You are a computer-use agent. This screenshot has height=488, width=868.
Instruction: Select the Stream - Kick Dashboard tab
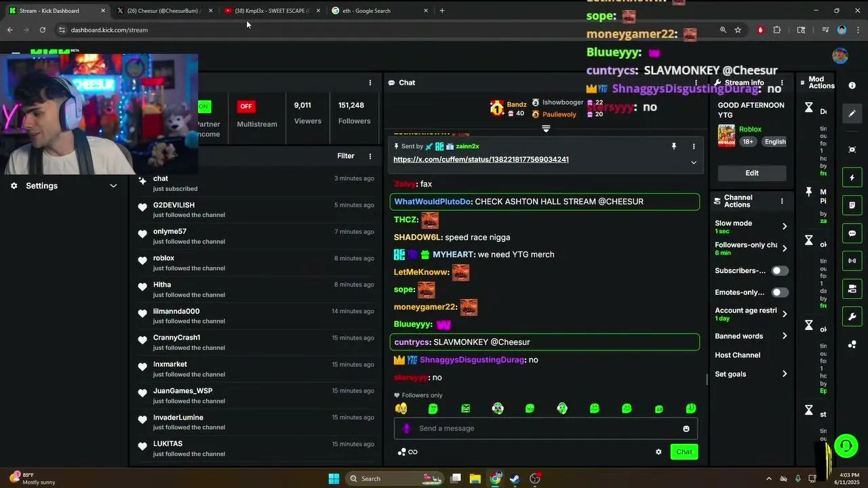pyautogui.click(x=57, y=11)
